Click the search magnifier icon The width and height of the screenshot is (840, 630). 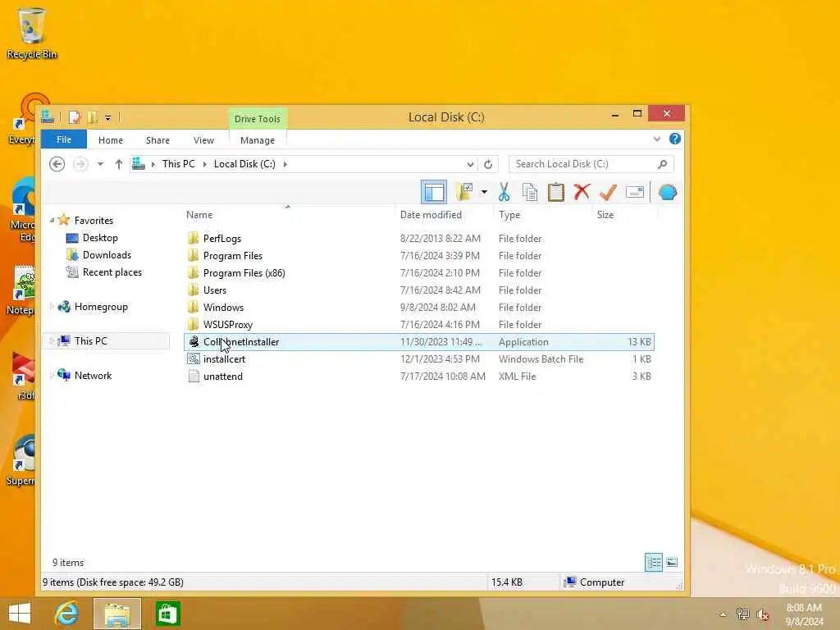point(663,164)
